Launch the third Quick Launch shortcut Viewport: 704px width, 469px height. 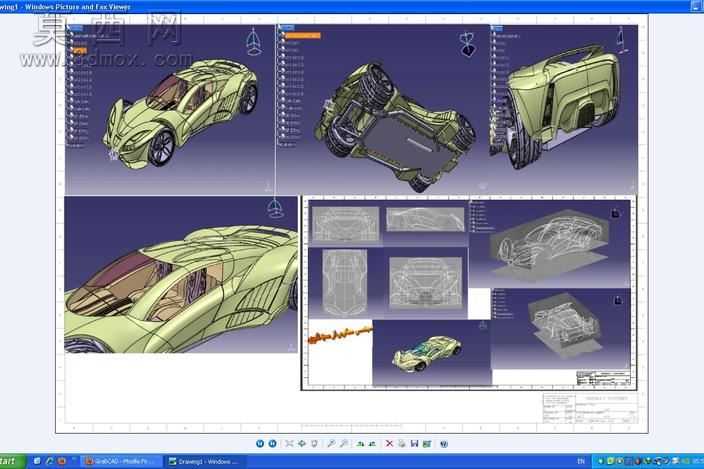click(x=62, y=461)
